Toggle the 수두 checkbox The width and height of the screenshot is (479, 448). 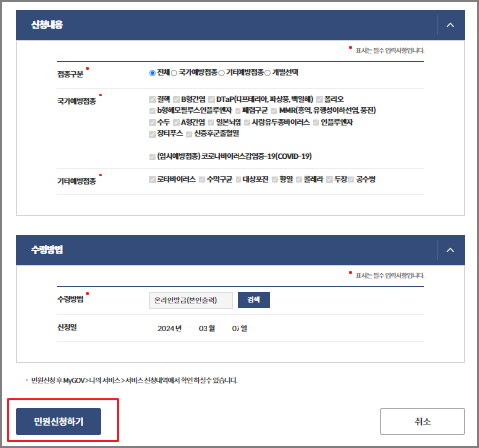152,122
